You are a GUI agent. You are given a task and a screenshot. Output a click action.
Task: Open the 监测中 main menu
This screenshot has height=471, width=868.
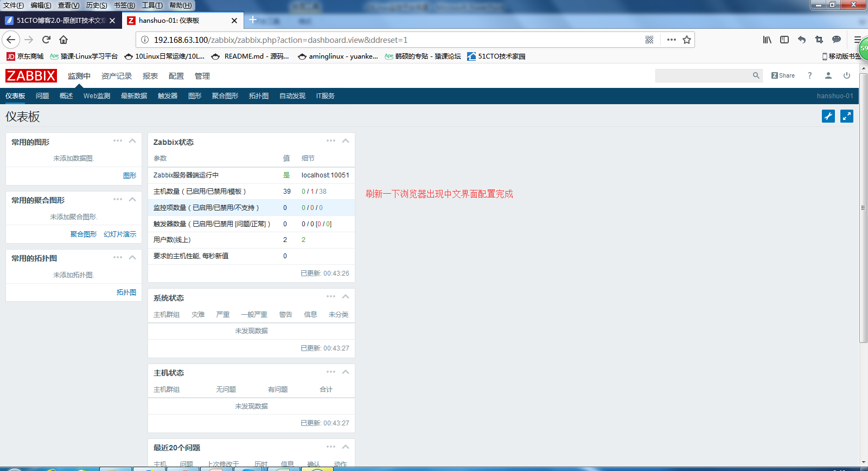click(x=79, y=76)
